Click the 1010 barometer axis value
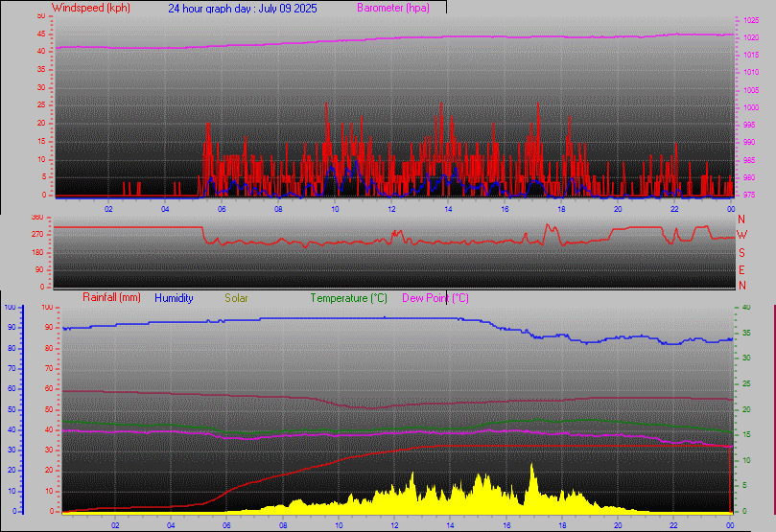776x532 pixels. (x=751, y=72)
